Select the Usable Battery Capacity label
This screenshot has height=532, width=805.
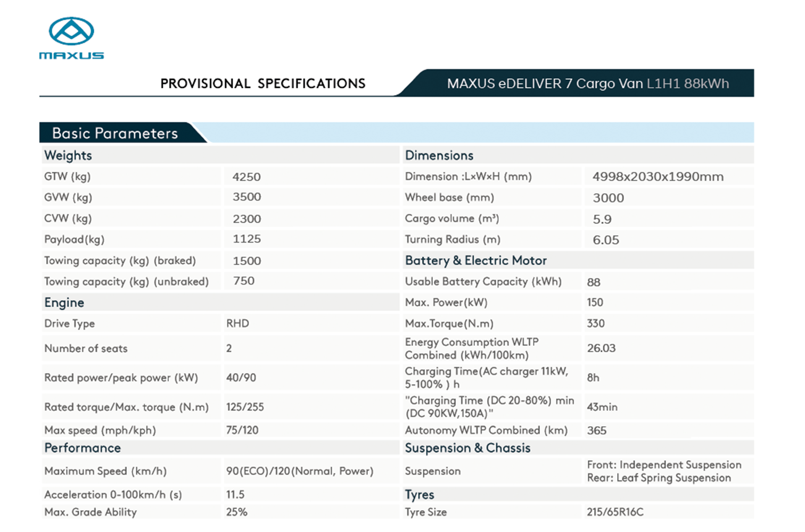pyautogui.click(x=483, y=281)
